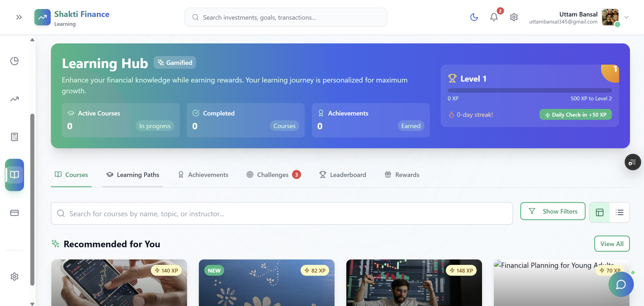Expand the Uttam Bansal profile dropdown
The image size is (644, 306).
click(626, 17)
